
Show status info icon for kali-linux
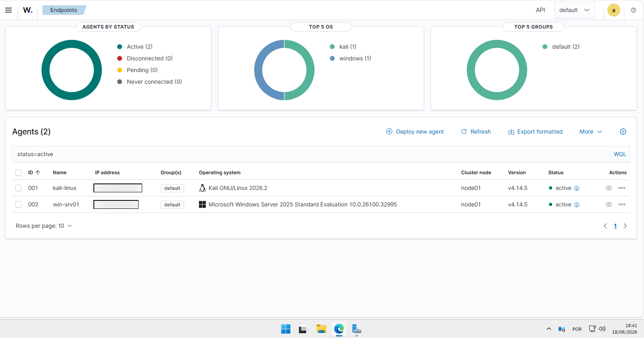[577, 188]
